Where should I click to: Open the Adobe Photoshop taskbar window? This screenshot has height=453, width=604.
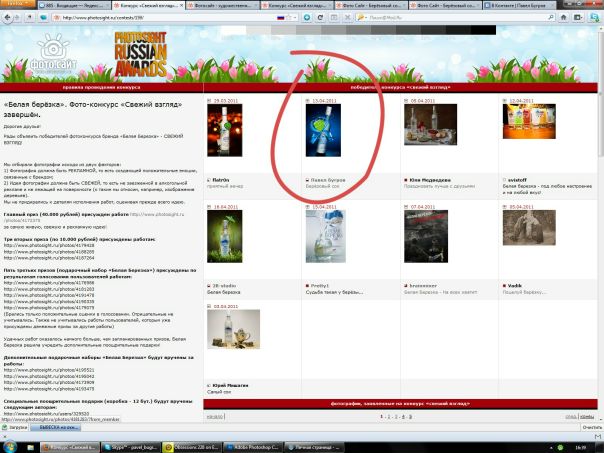pos(253,447)
